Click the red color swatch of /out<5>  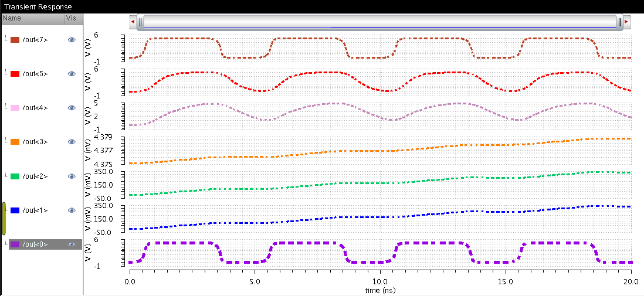pyautogui.click(x=15, y=74)
